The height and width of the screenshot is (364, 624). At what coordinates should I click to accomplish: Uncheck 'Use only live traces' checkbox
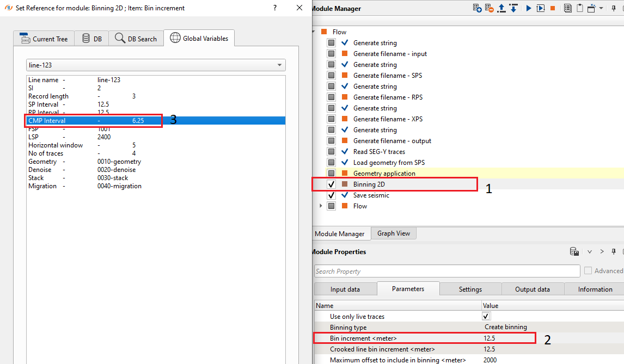tap(486, 316)
